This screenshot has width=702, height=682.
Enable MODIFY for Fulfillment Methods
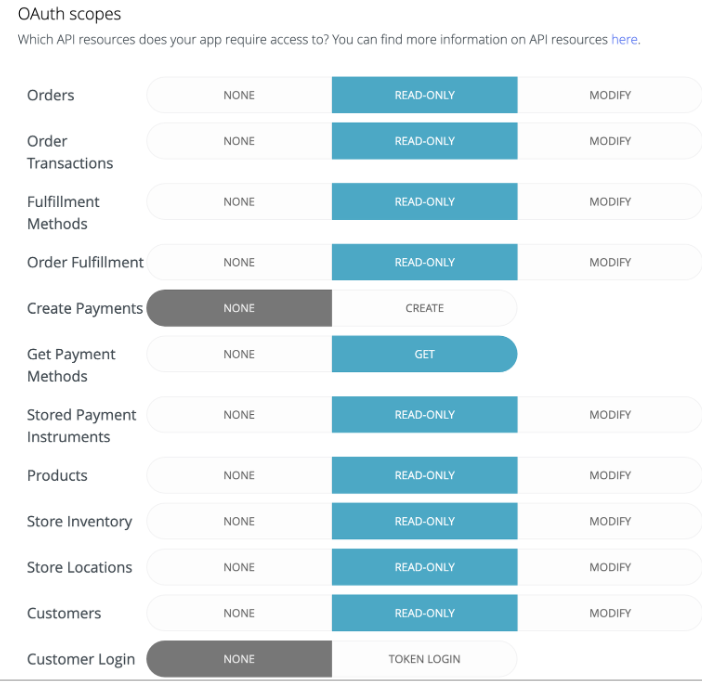(610, 202)
